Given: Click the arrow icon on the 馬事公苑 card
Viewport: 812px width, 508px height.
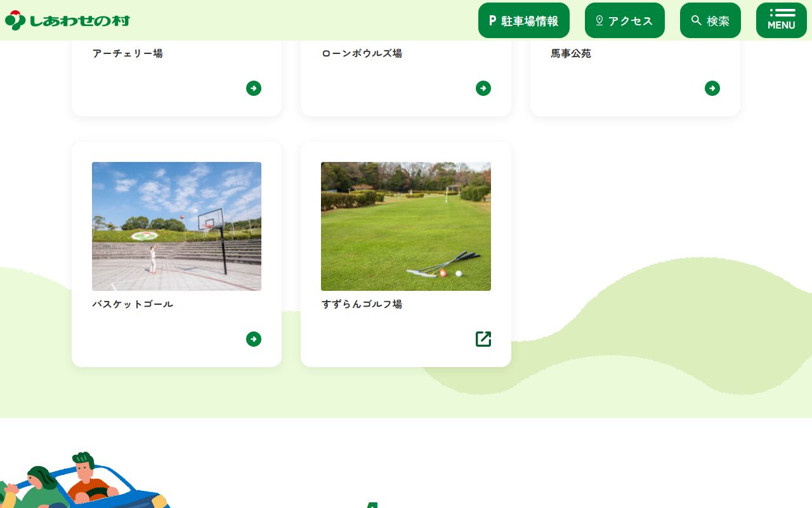Looking at the screenshot, I should click(712, 88).
